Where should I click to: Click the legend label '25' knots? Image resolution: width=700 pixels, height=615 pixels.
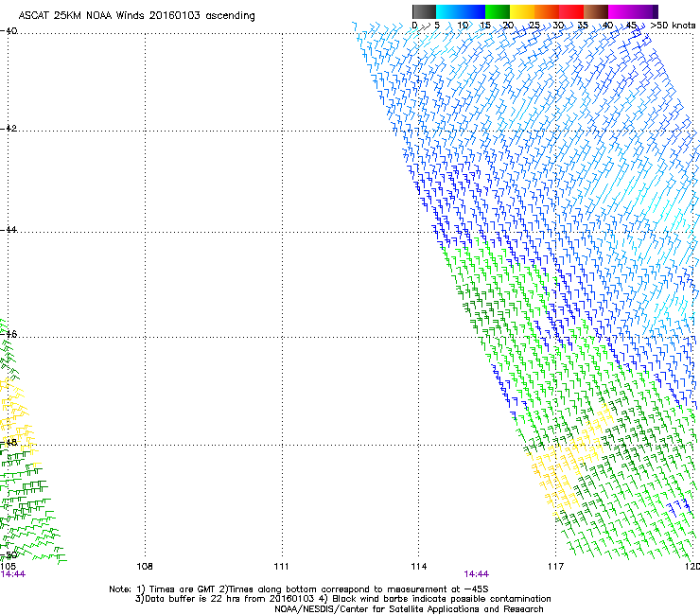(534, 26)
